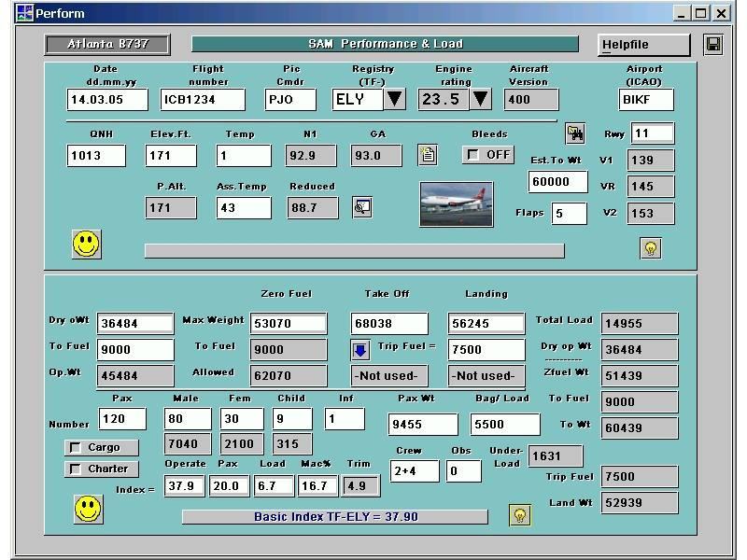747x560 pixels.
Task: Expand the Engine rating 23.5 dropdown
Action: pos(480,99)
